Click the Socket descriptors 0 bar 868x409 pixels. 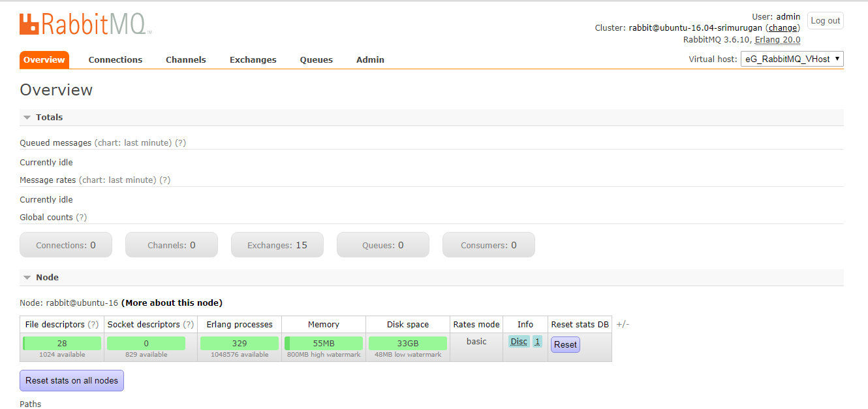click(146, 343)
